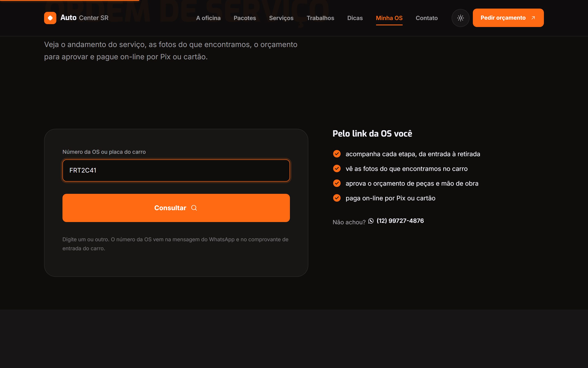Click the magnifier icon in Consultar button
This screenshot has height=368, width=588.
point(194,208)
